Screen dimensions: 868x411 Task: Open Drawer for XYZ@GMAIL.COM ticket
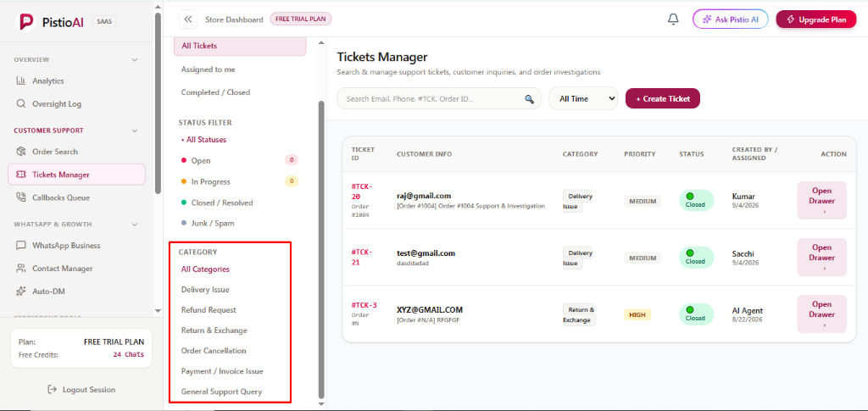pyautogui.click(x=821, y=314)
